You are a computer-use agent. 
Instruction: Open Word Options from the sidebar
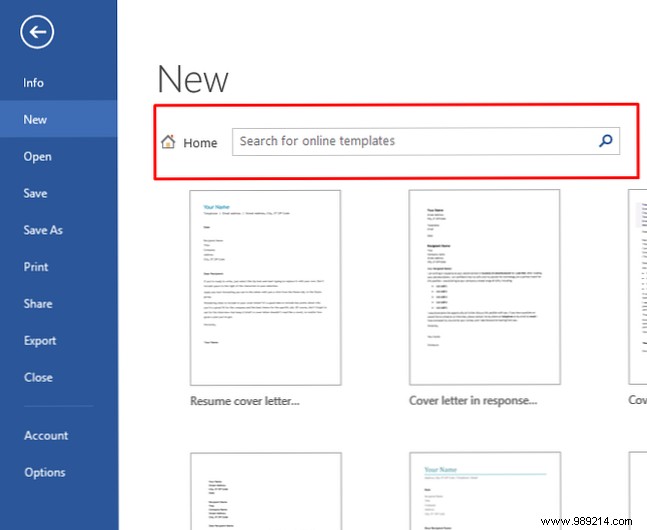(45, 473)
